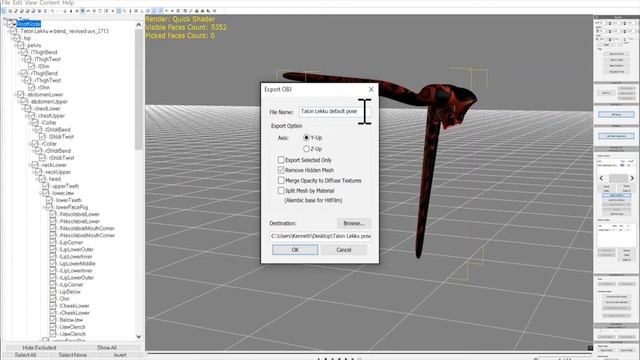Collapse the lowerFaceRig tree node
Screen dimensions: 640x360
click(x=44, y=207)
